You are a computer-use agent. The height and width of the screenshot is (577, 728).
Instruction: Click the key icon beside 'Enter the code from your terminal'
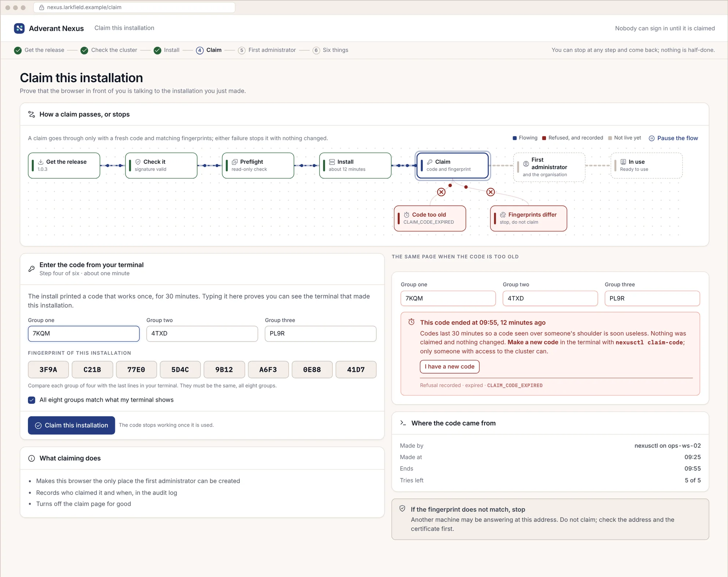(32, 269)
